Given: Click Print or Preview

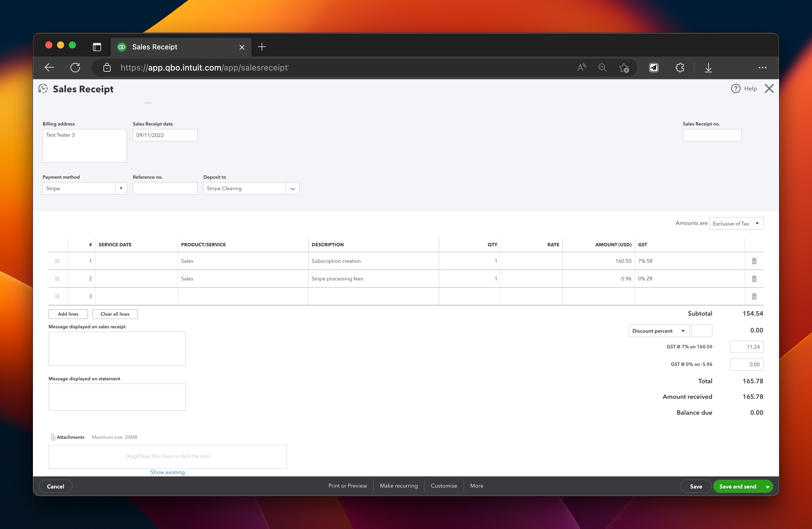Looking at the screenshot, I should click(x=347, y=486).
